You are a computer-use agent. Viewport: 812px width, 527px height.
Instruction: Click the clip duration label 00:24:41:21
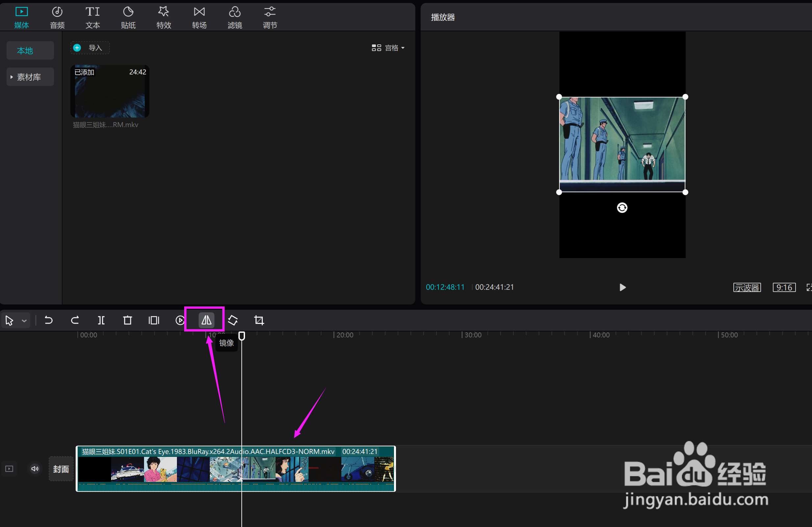pyautogui.click(x=359, y=452)
